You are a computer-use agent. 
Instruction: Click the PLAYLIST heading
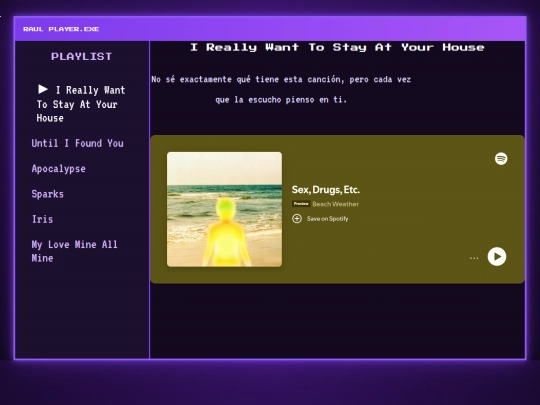[82, 56]
